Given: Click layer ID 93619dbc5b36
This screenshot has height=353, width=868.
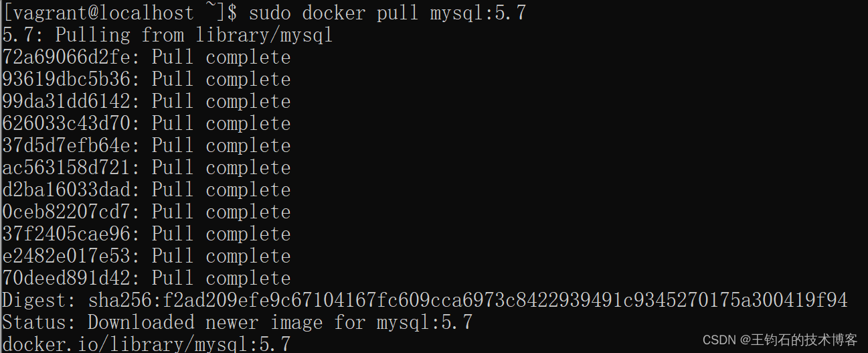Looking at the screenshot, I should (x=70, y=79).
